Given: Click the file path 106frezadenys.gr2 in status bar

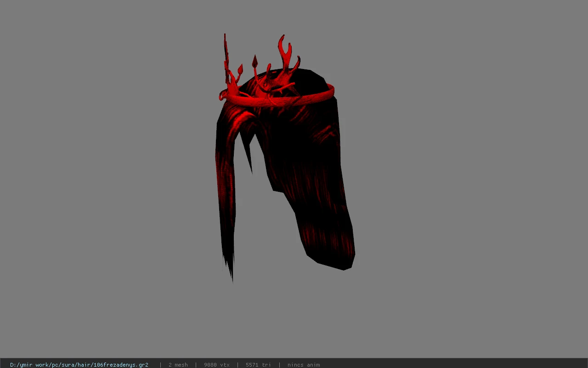Looking at the screenshot, I should tap(79, 365).
